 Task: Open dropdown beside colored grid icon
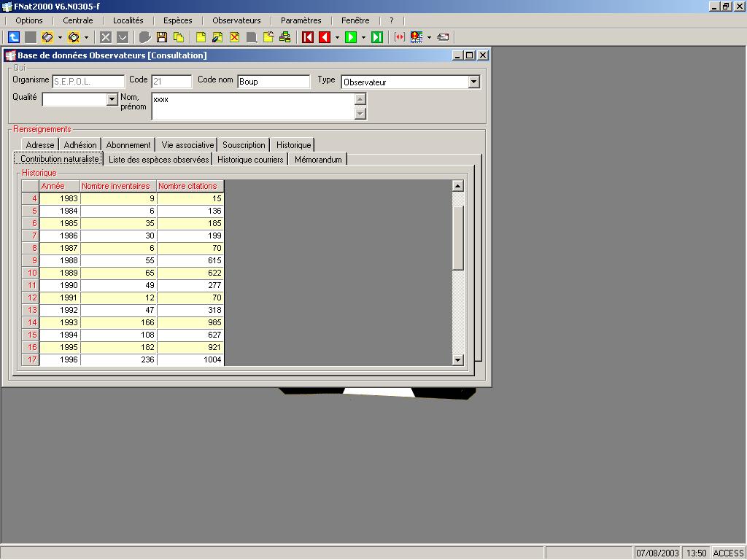tap(429, 37)
